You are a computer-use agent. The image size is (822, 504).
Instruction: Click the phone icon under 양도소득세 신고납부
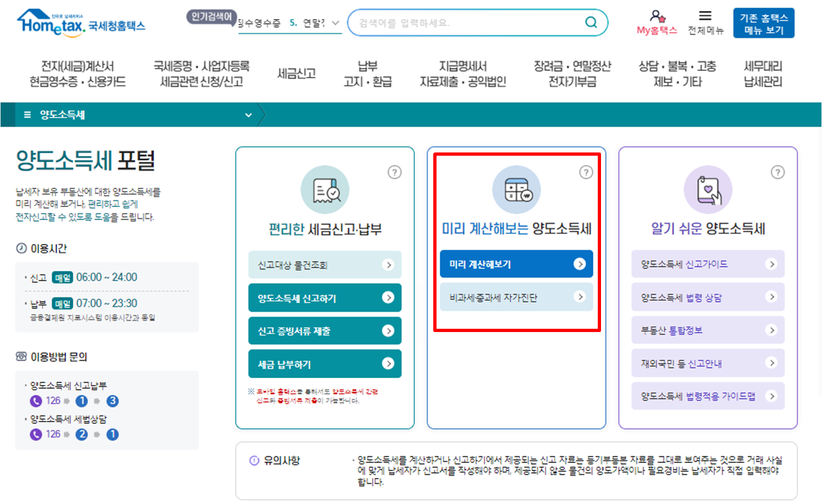[x=35, y=401]
